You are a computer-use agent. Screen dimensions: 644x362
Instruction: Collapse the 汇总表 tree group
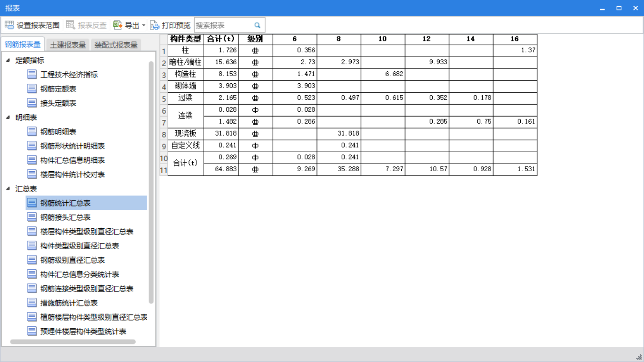pyautogui.click(x=8, y=188)
